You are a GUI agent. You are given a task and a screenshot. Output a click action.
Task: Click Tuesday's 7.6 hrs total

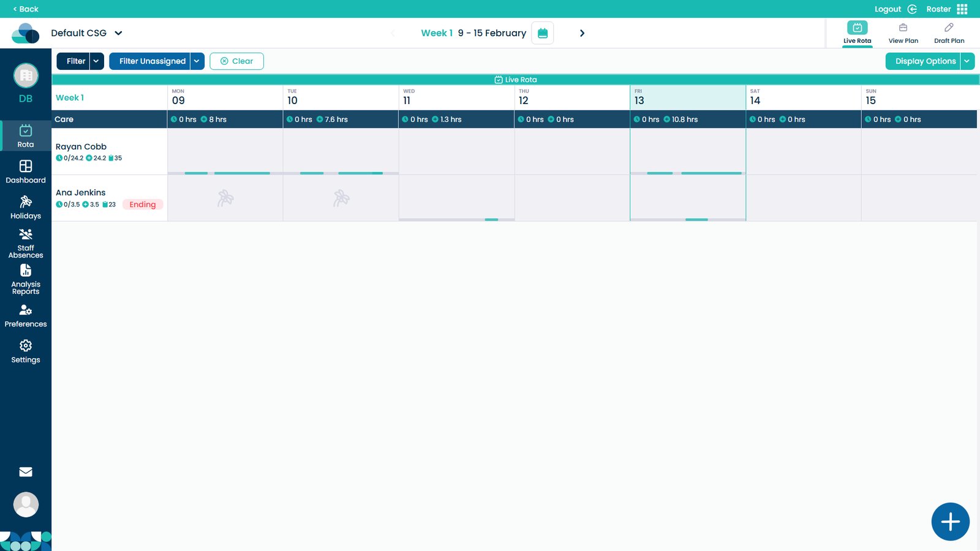(x=332, y=119)
